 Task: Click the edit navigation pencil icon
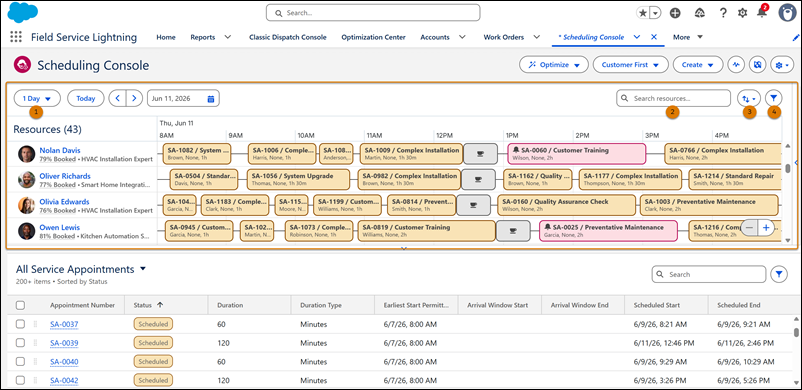click(796, 37)
